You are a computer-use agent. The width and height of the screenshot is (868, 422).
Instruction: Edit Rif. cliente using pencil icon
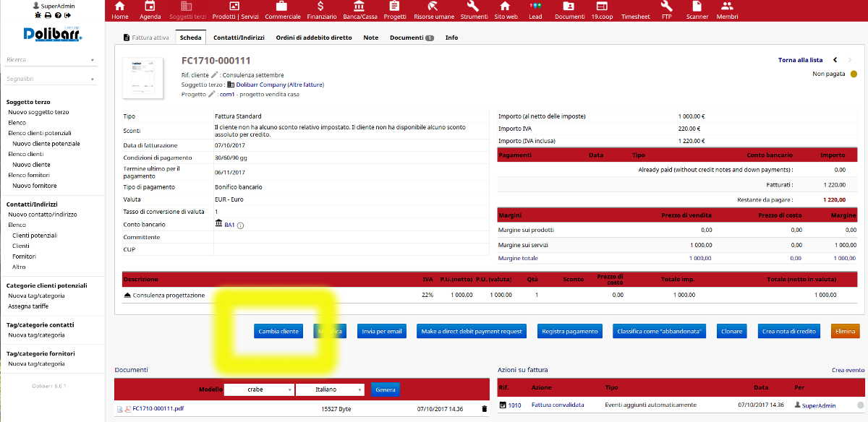click(x=214, y=74)
